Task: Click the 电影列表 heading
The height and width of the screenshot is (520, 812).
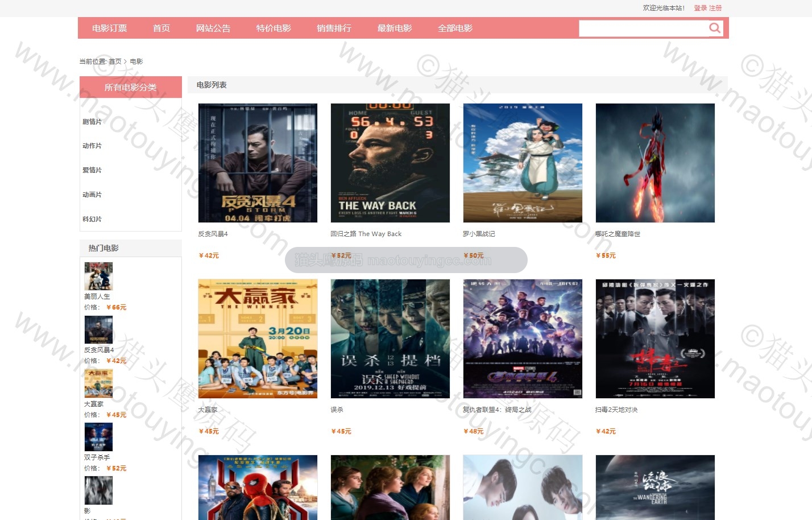Action: (212, 85)
